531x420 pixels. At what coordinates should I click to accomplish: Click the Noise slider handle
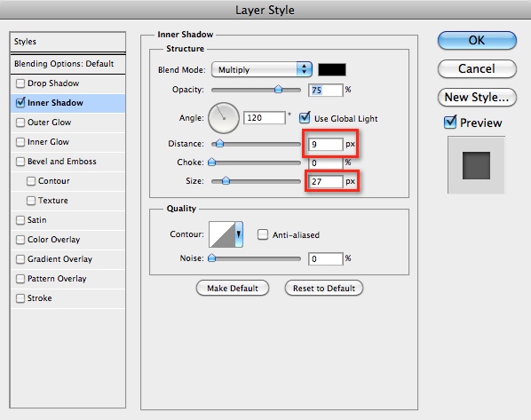[x=211, y=258]
